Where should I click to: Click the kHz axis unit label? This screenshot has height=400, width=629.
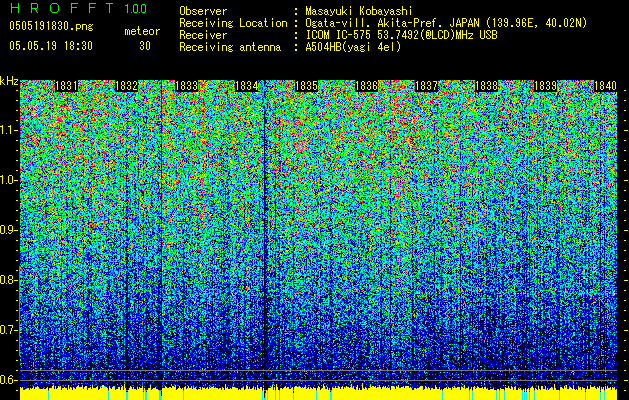click(9, 82)
